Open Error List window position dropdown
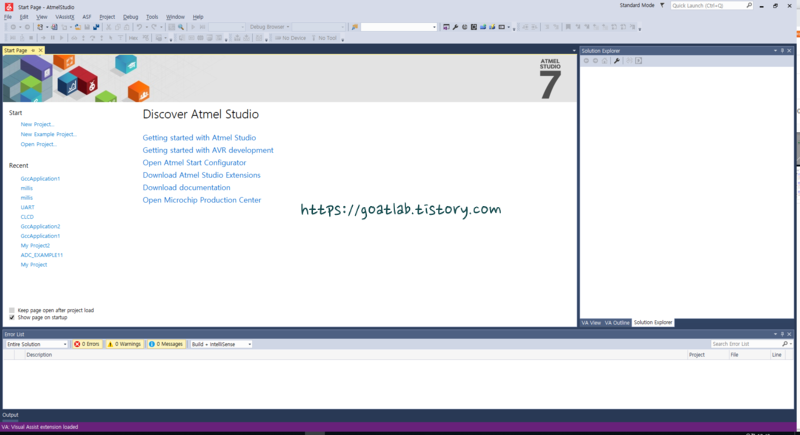 pos(775,334)
